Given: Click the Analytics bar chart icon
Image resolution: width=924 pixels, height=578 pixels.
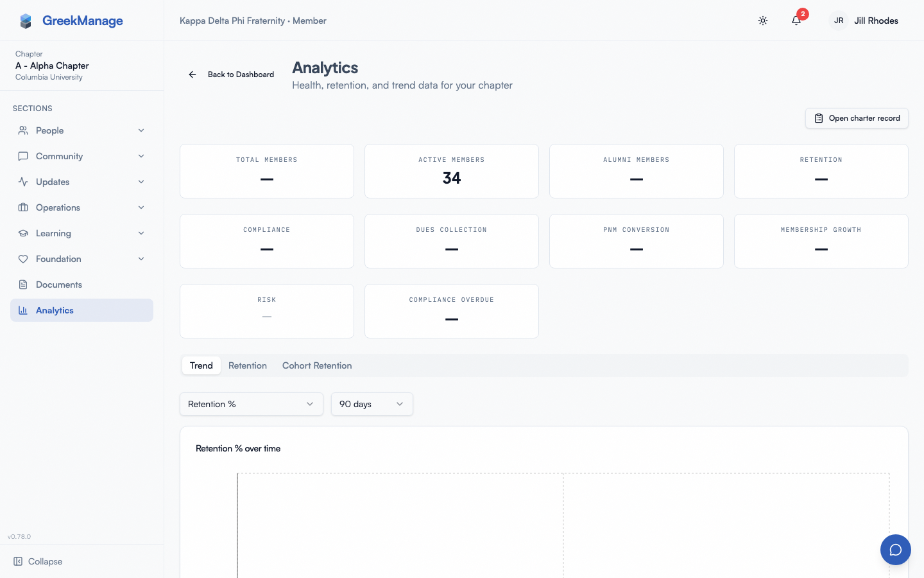Looking at the screenshot, I should 23,310.
